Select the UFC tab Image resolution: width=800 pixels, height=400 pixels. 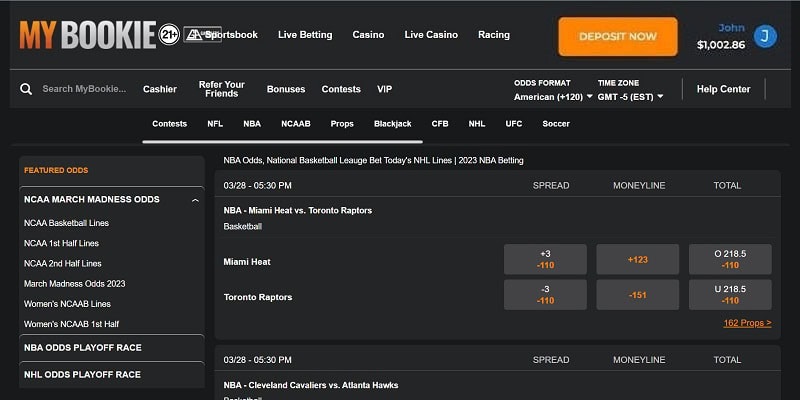pyautogui.click(x=514, y=124)
